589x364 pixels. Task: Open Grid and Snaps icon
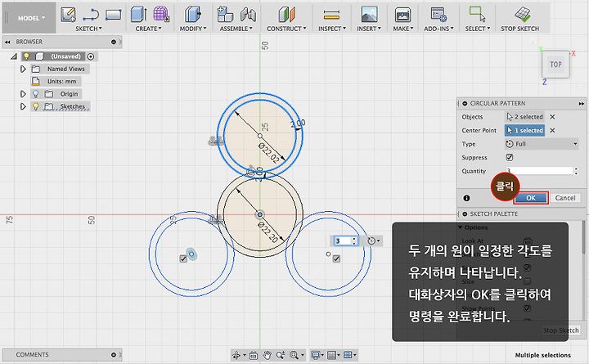coord(331,355)
